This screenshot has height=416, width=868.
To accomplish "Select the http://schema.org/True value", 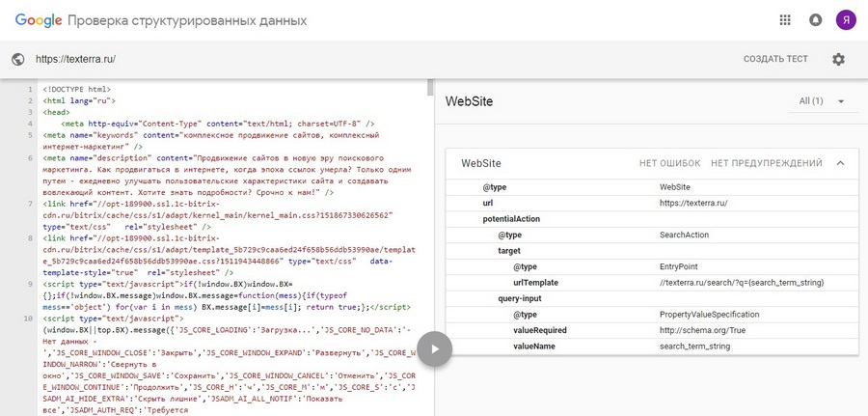I will (702, 331).
